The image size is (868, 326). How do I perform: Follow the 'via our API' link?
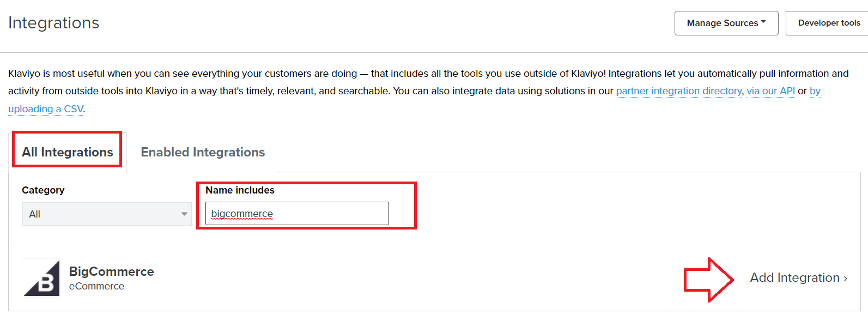770,91
